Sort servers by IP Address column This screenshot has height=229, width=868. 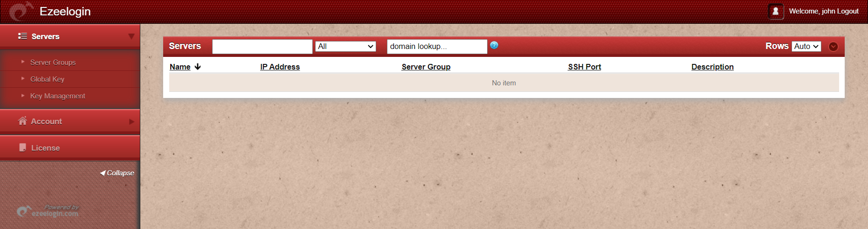pos(280,67)
